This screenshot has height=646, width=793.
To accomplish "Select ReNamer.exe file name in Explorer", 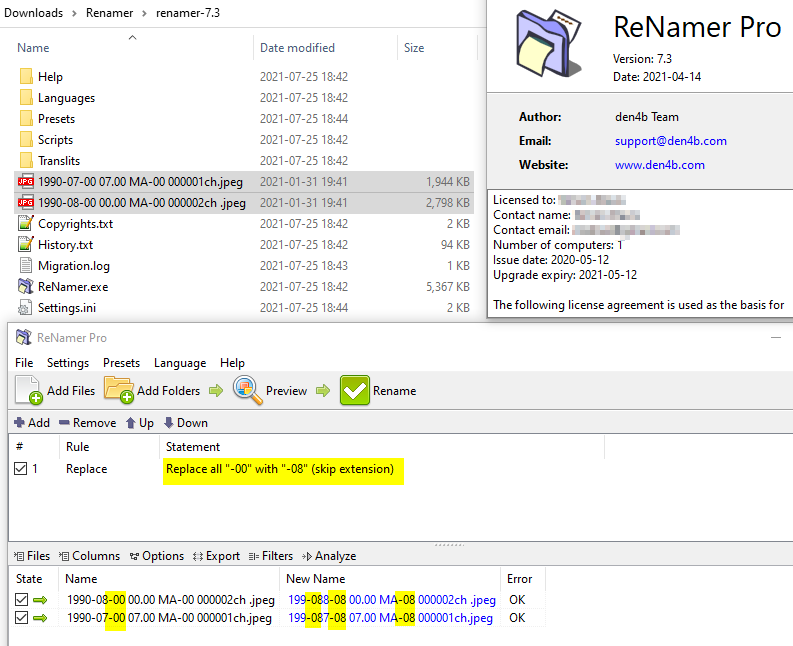I will click(73, 287).
